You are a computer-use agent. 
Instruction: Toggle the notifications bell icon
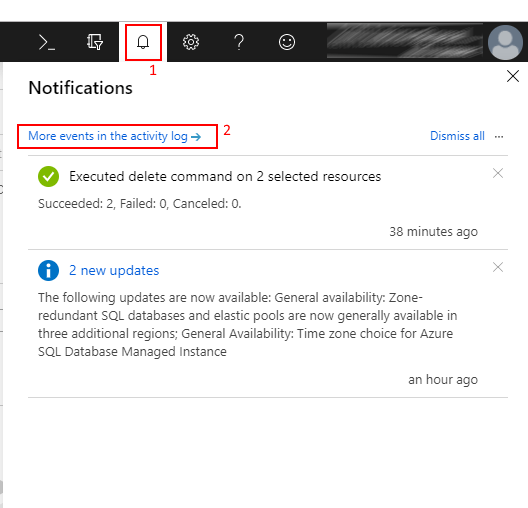(143, 42)
